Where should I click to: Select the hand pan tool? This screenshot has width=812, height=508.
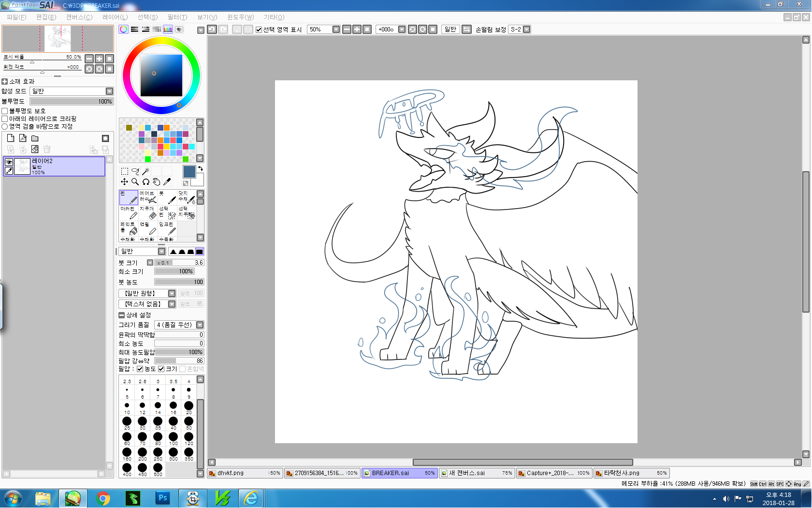[x=156, y=182]
